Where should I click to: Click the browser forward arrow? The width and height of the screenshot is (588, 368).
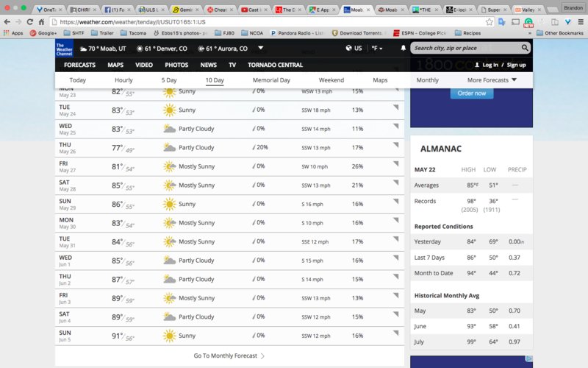tap(18, 22)
